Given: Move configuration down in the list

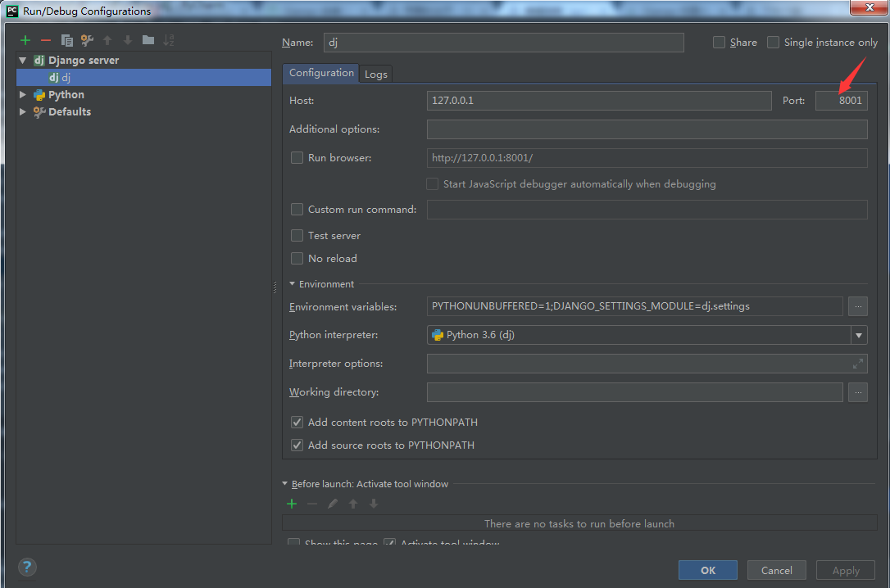Looking at the screenshot, I should tap(128, 40).
